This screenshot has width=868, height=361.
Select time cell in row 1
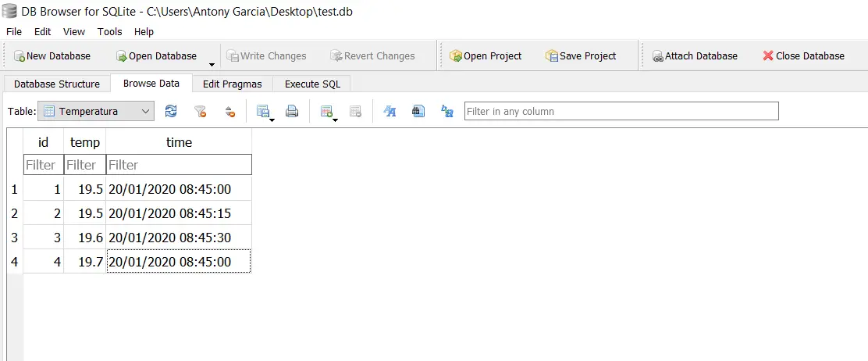179,190
